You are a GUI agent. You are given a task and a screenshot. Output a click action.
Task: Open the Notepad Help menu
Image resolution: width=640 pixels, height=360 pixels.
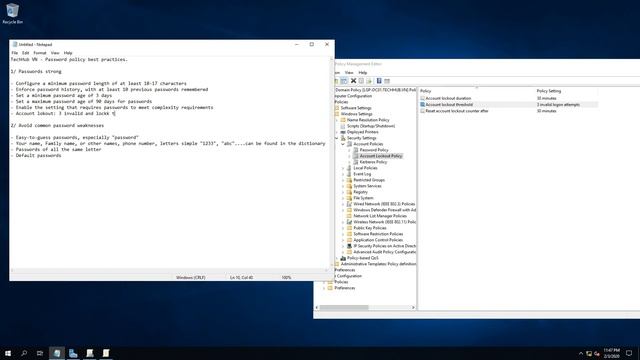(x=68, y=53)
